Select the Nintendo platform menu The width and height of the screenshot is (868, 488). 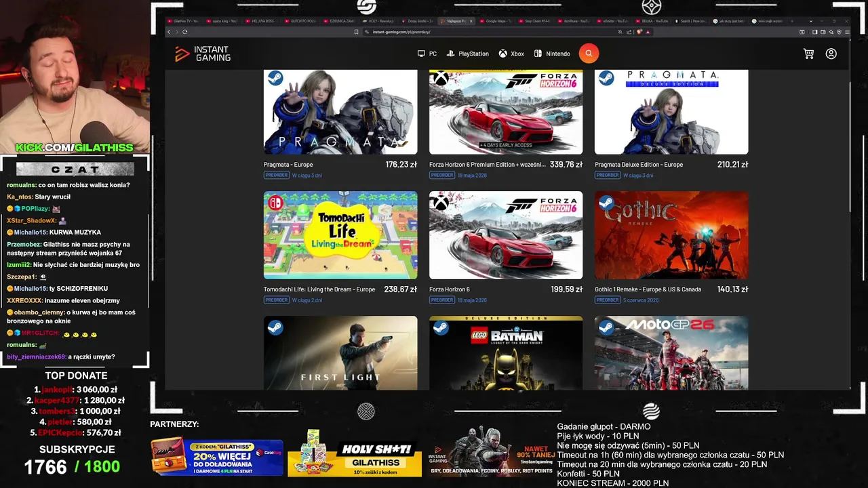click(552, 54)
